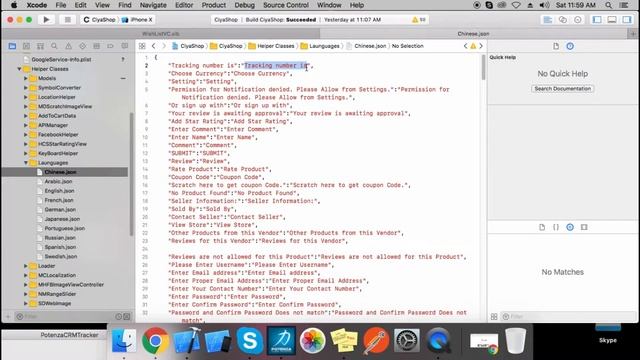Switch to the WishListVC.xib tab
The image size is (640, 360).
pyautogui.click(x=161, y=34)
